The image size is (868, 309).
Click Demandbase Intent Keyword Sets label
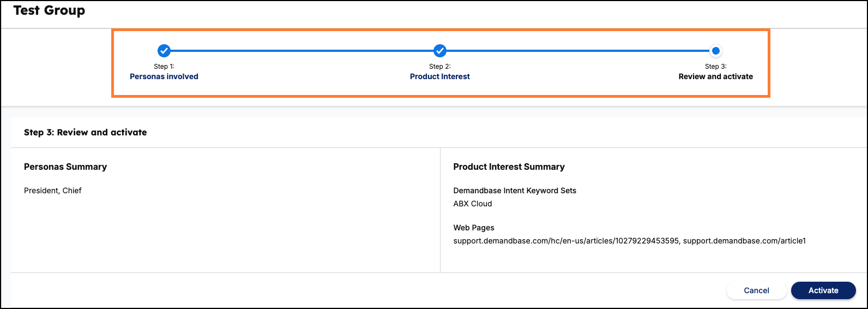point(515,191)
